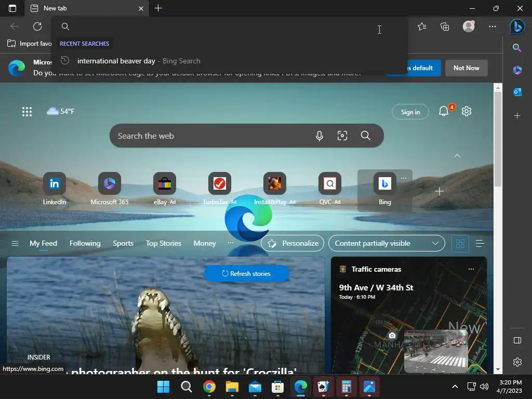Open the Microsoft 365 quick link tile
Screen dimensions: 532x399
(109, 189)
